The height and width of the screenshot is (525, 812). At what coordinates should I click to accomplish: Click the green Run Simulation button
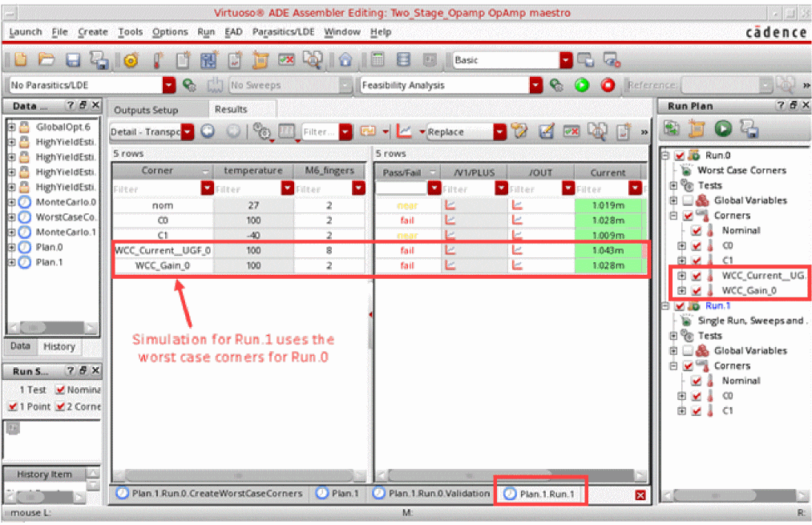582,85
